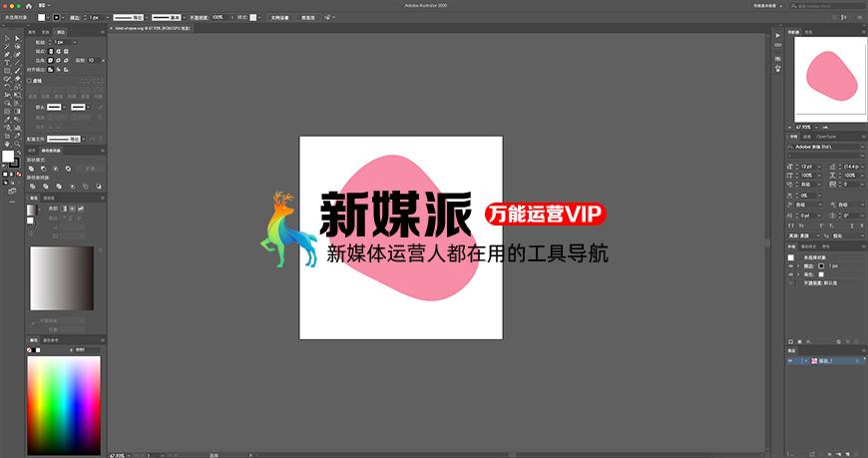Screen dimensions: 868x458
Task: Click the 首选项 preferences button
Action: coord(307,18)
